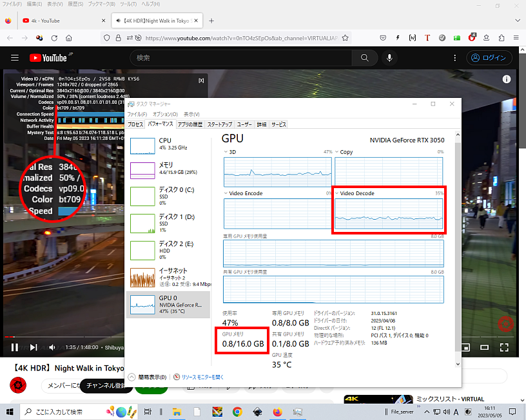Open the ユーザー tab
This screenshot has width=526, height=420.
(x=244, y=124)
